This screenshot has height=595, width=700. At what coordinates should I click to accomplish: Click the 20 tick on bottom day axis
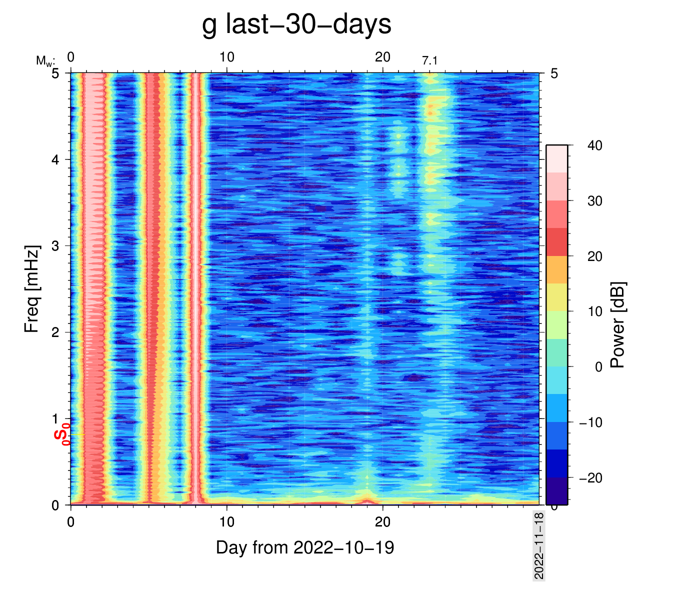(x=383, y=522)
